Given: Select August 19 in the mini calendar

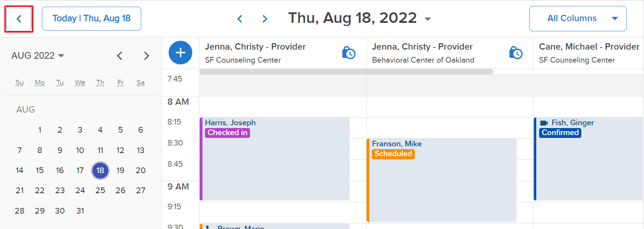Looking at the screenshot, I should 120,170.
